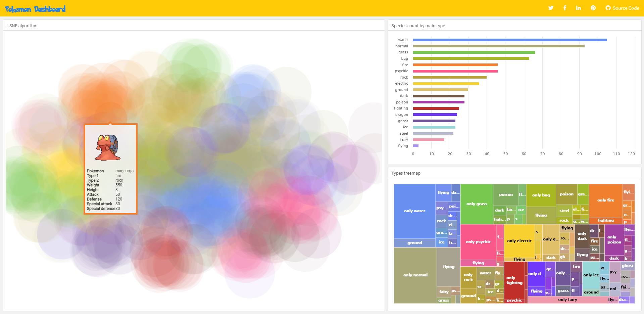Select the short flying bar in chart
Viewport: 644px width, 314px height.
416,146
